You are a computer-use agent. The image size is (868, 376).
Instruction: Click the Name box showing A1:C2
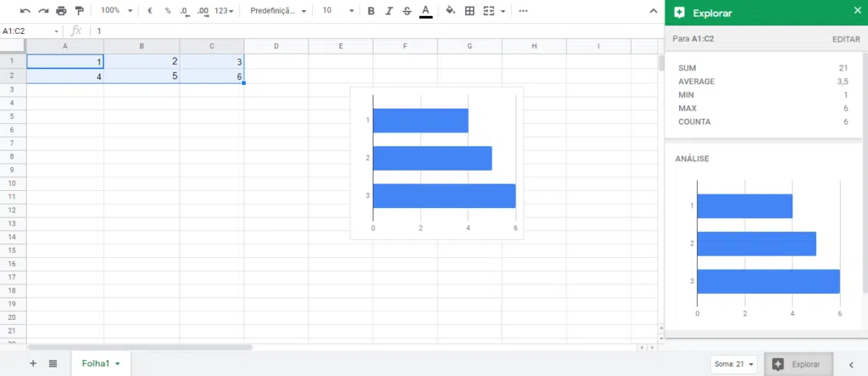[26, 31]
